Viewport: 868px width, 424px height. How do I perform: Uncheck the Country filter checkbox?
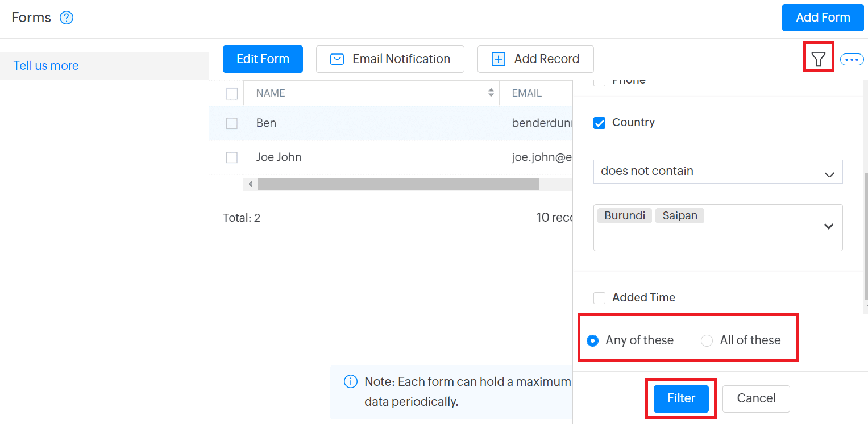[x=599, y=123]
